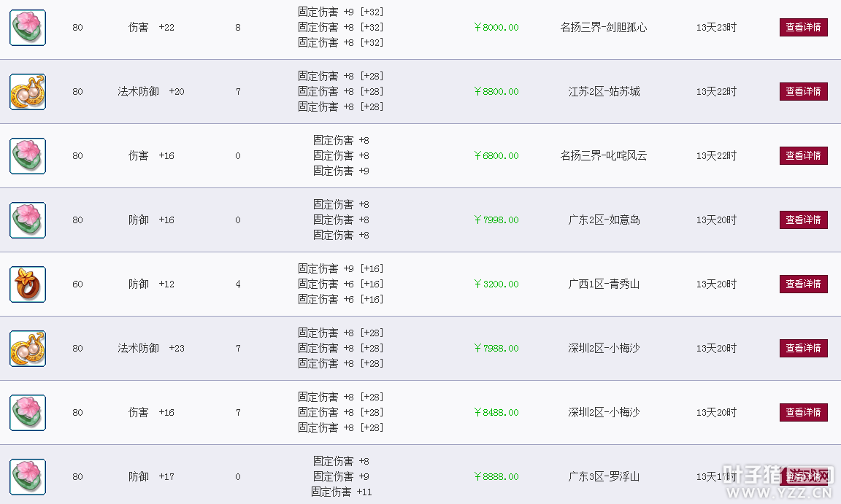Click the level 60 ring icon
This screenshot has height=504, width=841.
click(28, 284)
